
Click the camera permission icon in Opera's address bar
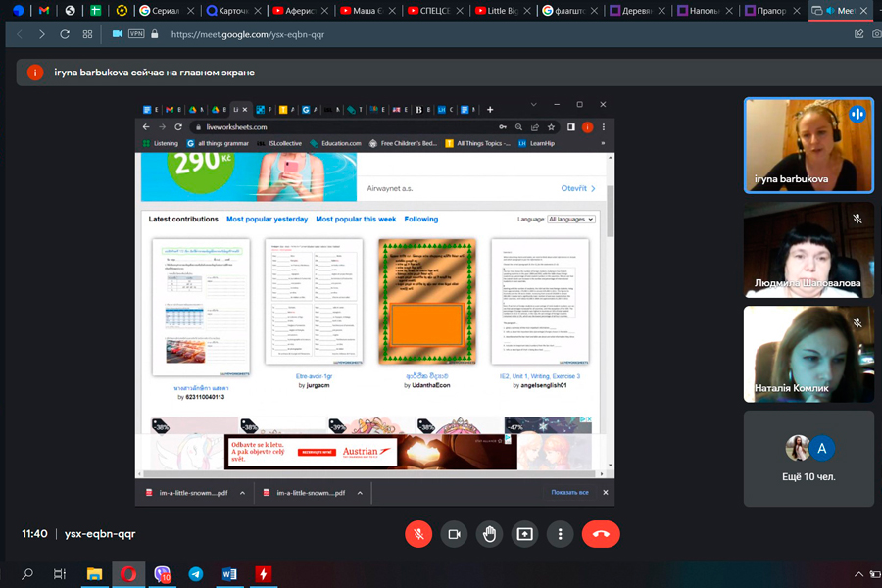point(117,34)
